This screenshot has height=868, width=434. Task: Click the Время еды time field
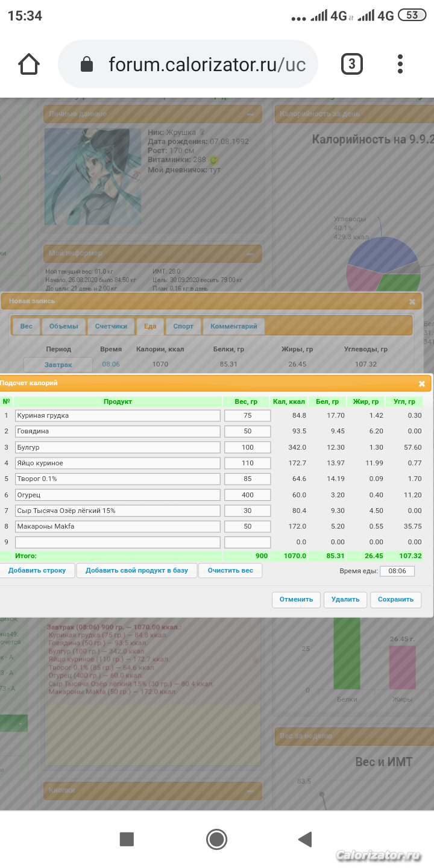tap(397, 570)
